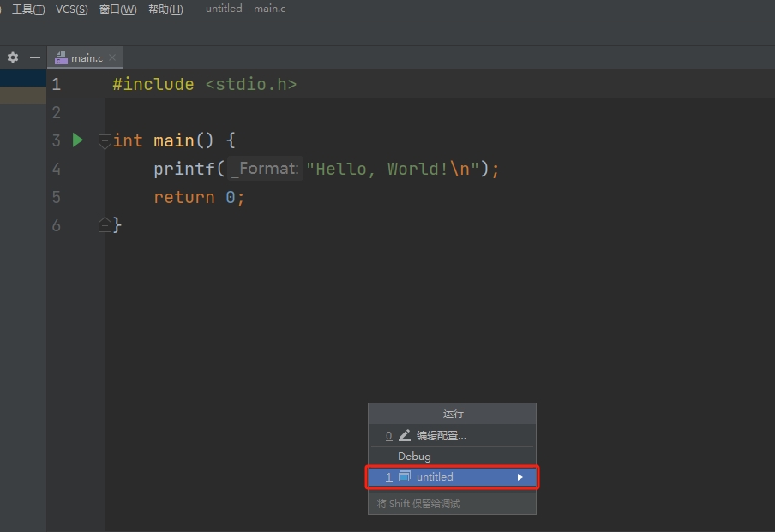
Task: Select Debug in the 运行 popup
Action: [414, 457]
